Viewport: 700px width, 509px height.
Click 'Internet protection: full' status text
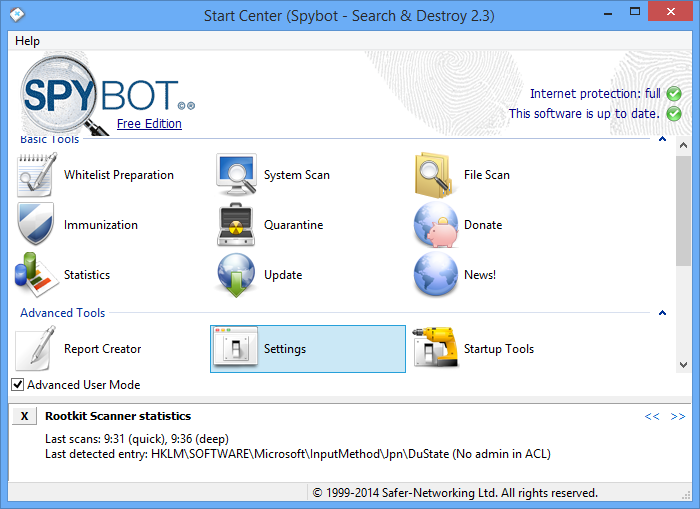[x=595, y=94]
